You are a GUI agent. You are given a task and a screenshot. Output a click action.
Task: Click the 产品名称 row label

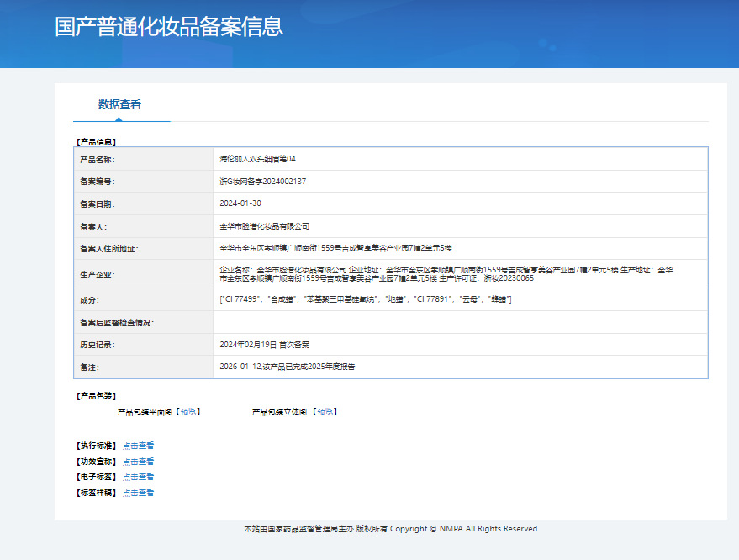coord(98,160)
